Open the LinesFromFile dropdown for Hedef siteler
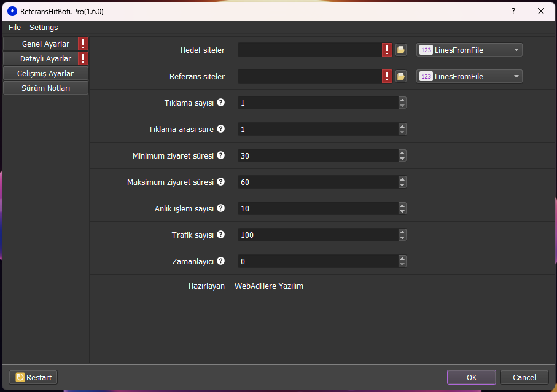The image size is (557, 392). coord(470,50)
